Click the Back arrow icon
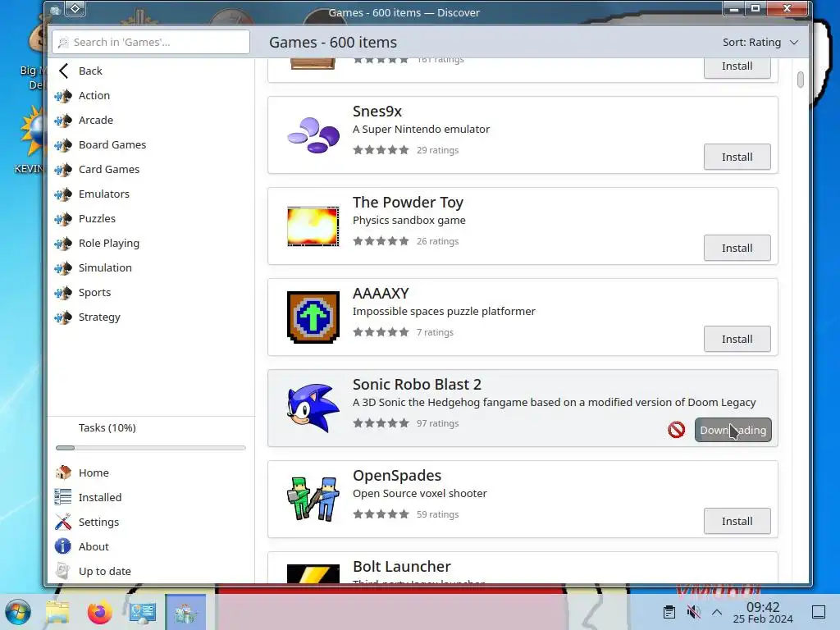The image size is (840, 630). pos(64,71)
